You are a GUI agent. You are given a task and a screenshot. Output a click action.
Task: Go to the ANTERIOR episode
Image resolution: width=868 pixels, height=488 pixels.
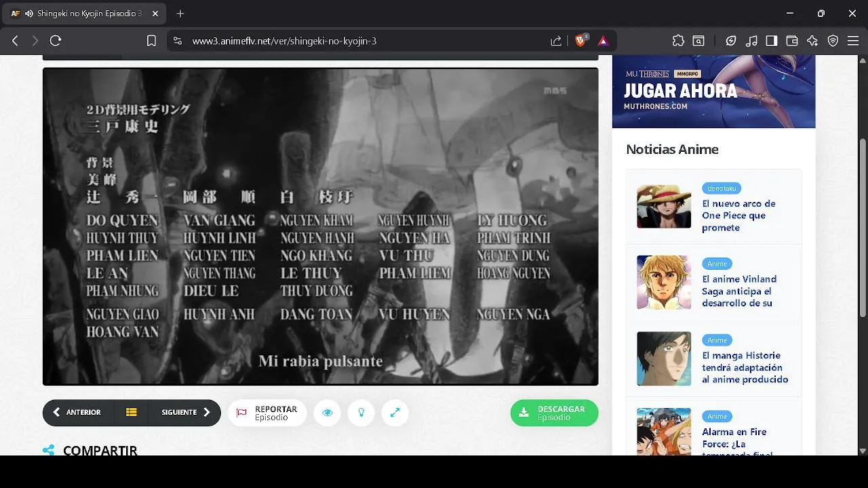[77, 412]
